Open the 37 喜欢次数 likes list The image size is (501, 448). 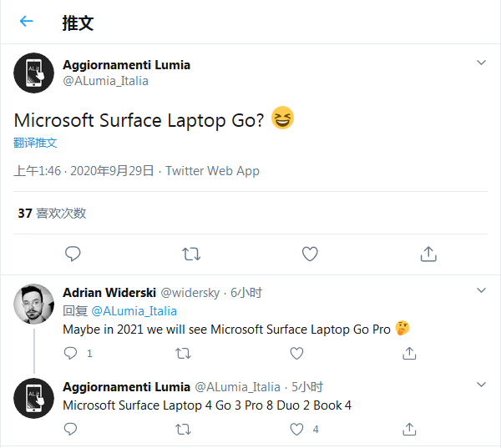pos(52,214)
